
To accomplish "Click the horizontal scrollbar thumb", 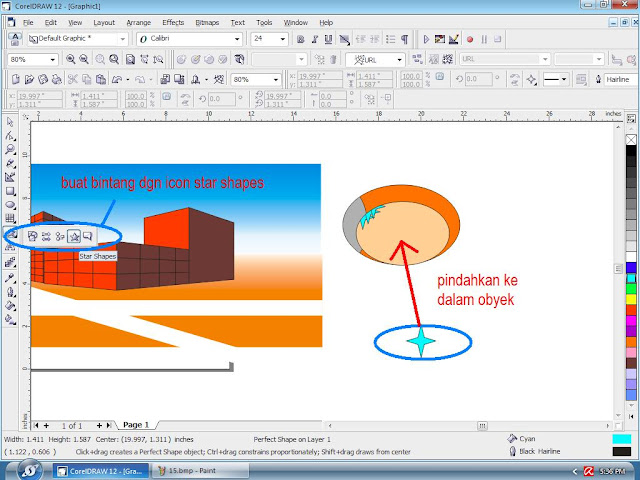I will point(482,425).
